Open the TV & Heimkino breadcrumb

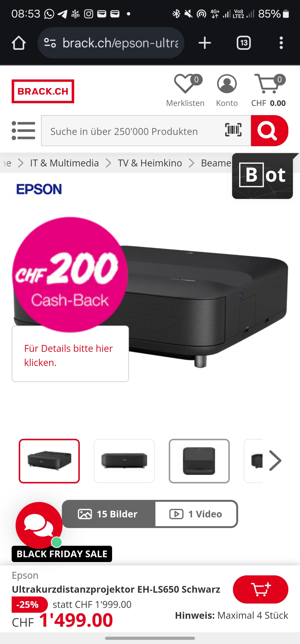coord(150,163)
